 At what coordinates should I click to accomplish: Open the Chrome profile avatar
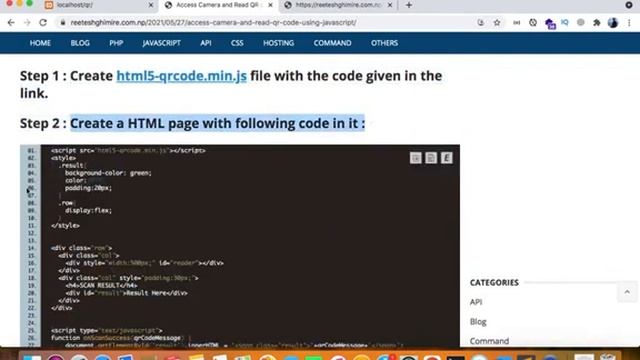pyautogui.click(x=613, y=23)
